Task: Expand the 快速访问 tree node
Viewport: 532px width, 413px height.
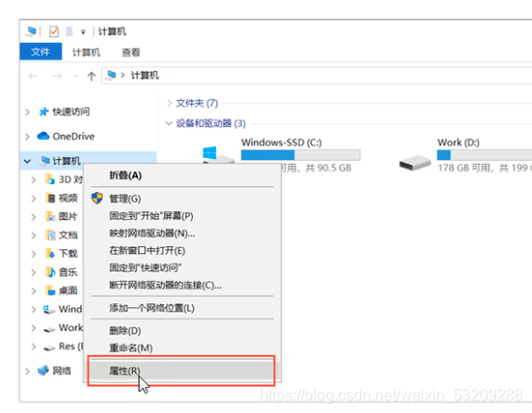Action: pyautogui.click(x=28, y=111)
